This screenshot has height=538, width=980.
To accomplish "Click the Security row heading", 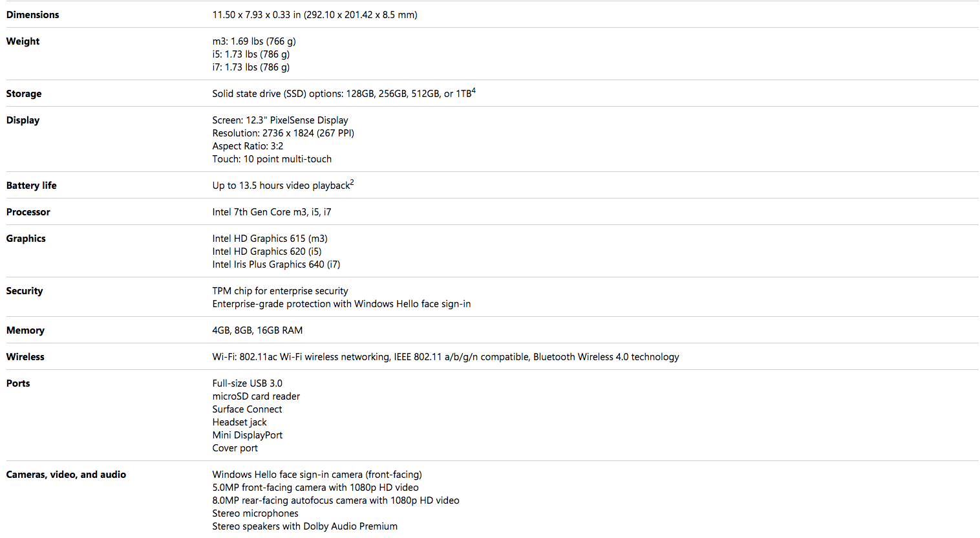I will (25, 291).
